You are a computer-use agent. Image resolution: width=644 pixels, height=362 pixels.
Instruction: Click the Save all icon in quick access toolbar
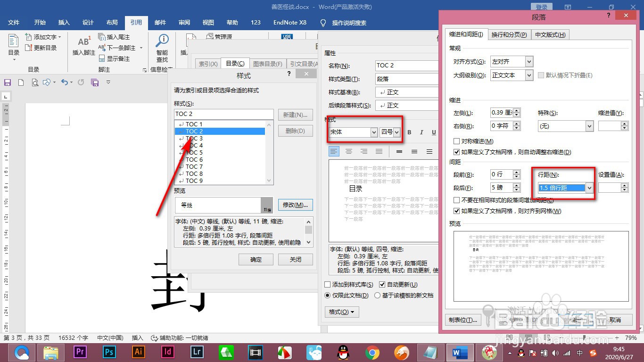coord(95,82)
